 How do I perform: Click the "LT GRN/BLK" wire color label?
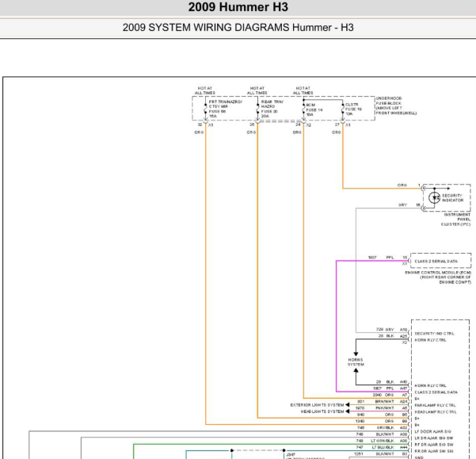[x=383, y=441]
